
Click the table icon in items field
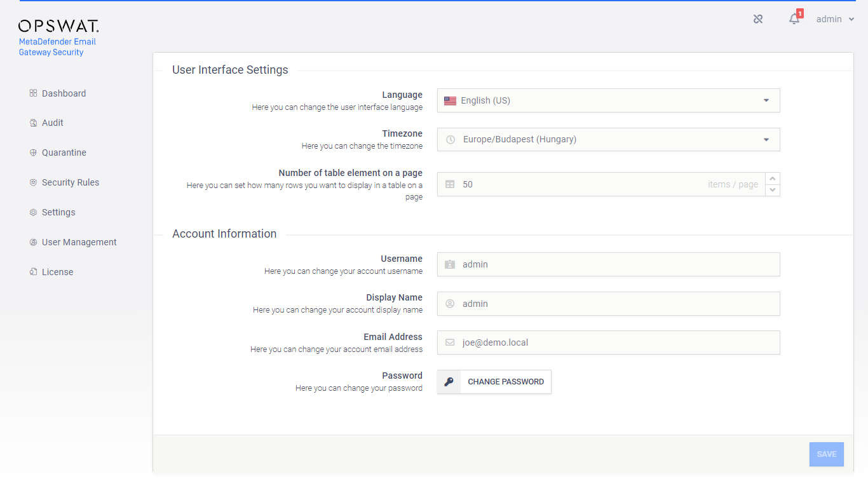coord(450,184)
